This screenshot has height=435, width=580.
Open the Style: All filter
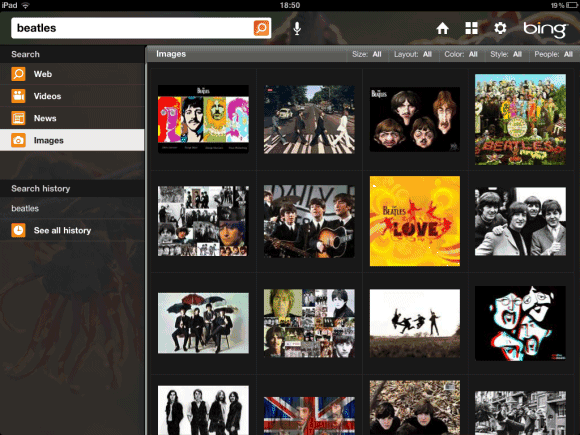point(506,54)
